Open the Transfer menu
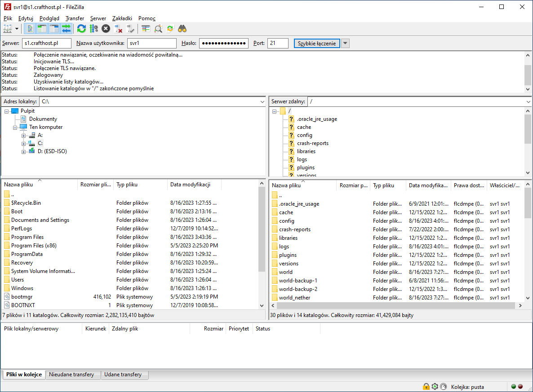The width and height of the screenshot is (533, 392). point(75,18)
